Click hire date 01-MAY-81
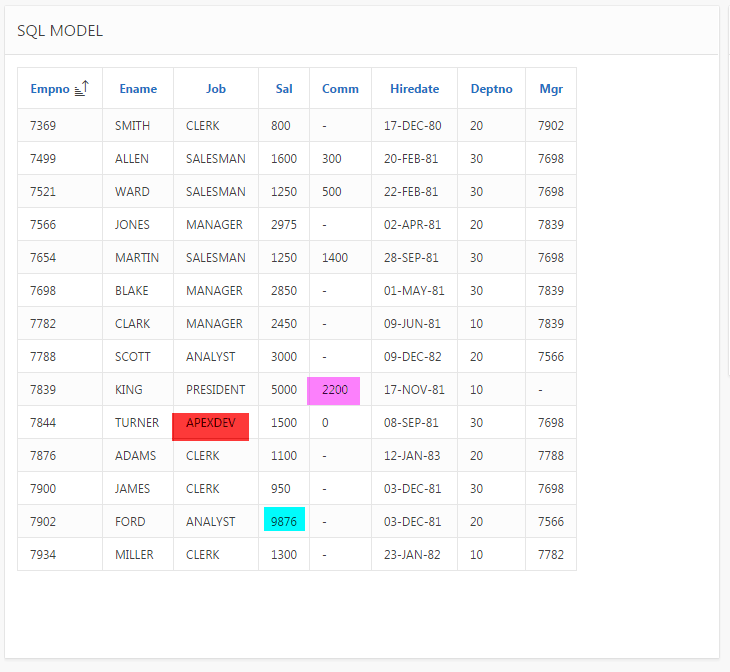The height and width of the screenshot is (672, 730). pos(414,291)
